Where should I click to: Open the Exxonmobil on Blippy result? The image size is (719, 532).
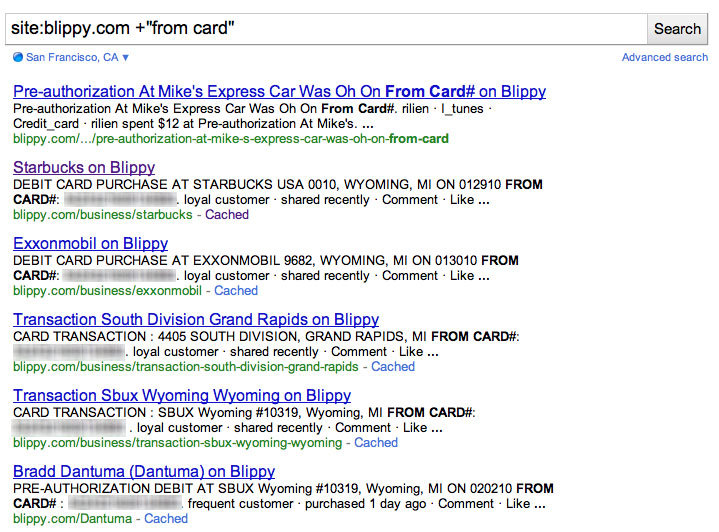point(90,244)
